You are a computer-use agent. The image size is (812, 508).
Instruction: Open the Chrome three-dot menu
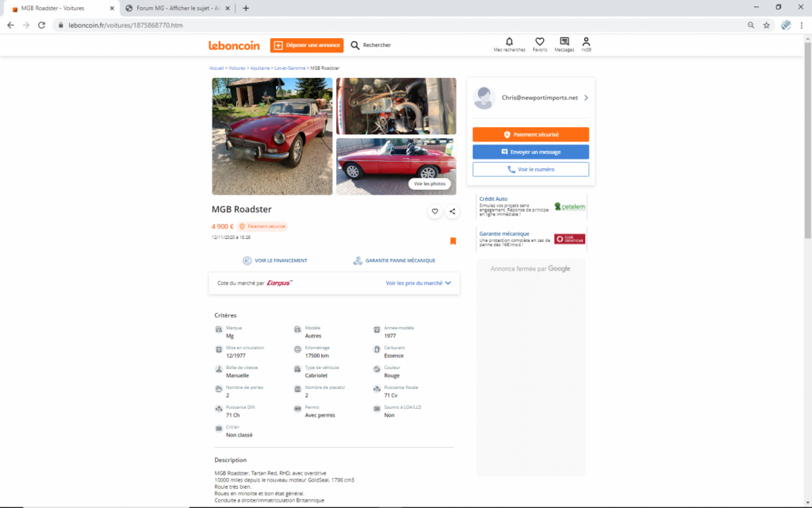pos(802,25)
